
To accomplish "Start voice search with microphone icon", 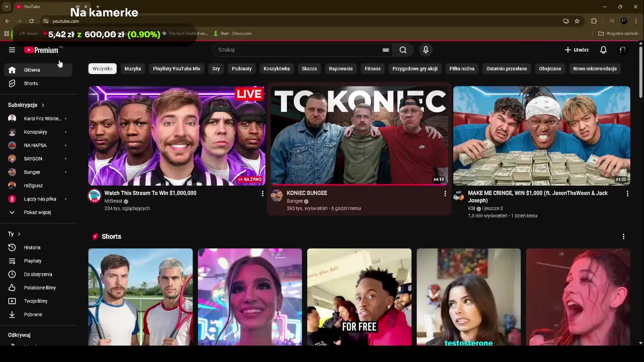I will [426, 50].
